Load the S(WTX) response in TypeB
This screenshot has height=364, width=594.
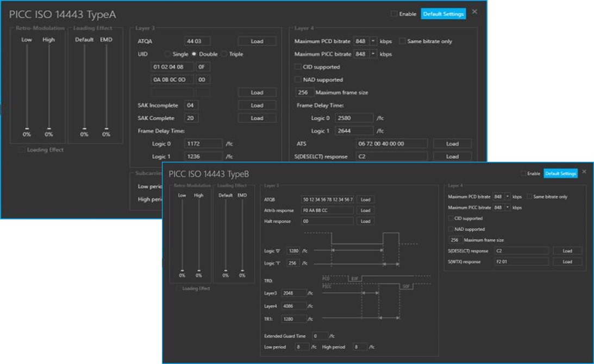pos(567,262)
